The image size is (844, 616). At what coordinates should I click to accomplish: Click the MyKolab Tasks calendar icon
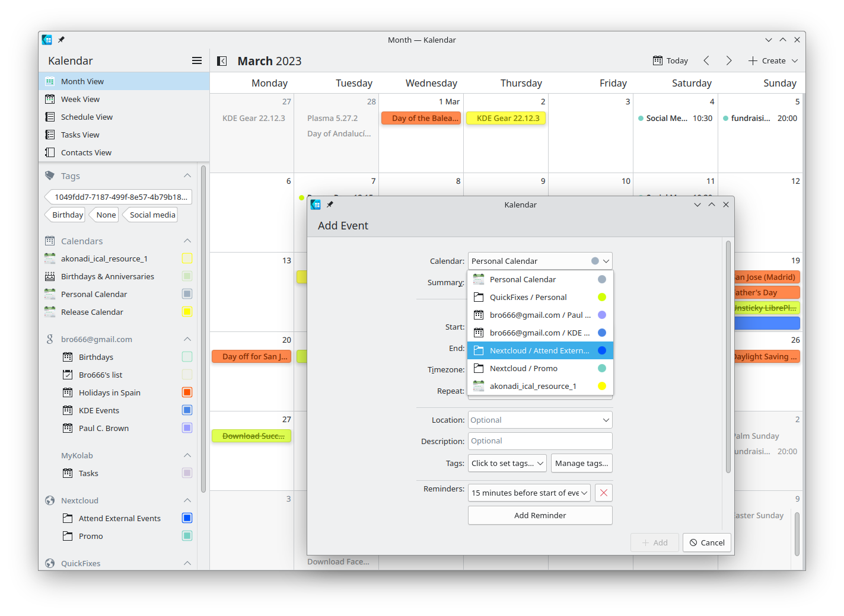[68, 473]
